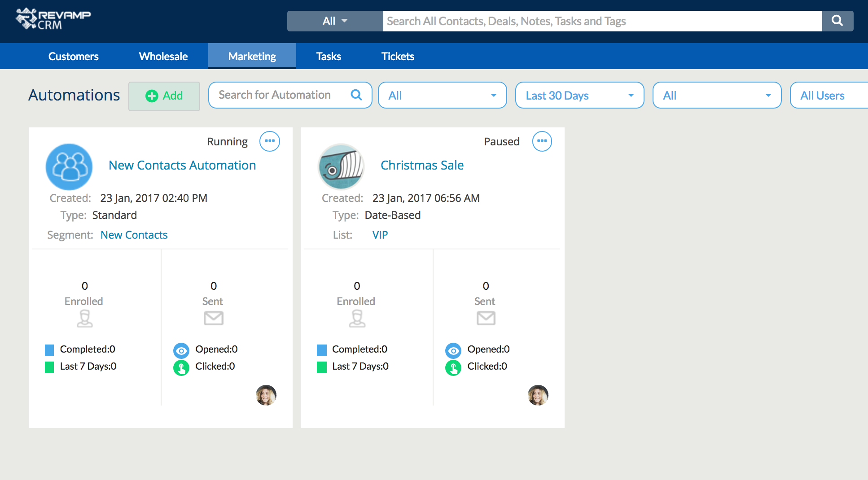868x480 pixels.
Task: Open the VIP list link
Action: pos(380,235)
